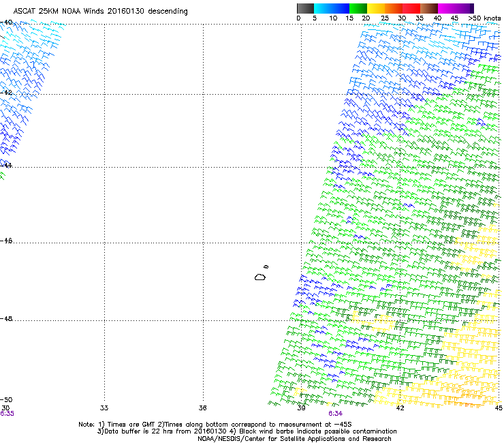The height and width of the screenshot is (443, 504).
Task: Click the '42' longitude label on bottom axis
Action: click(400, 408)
